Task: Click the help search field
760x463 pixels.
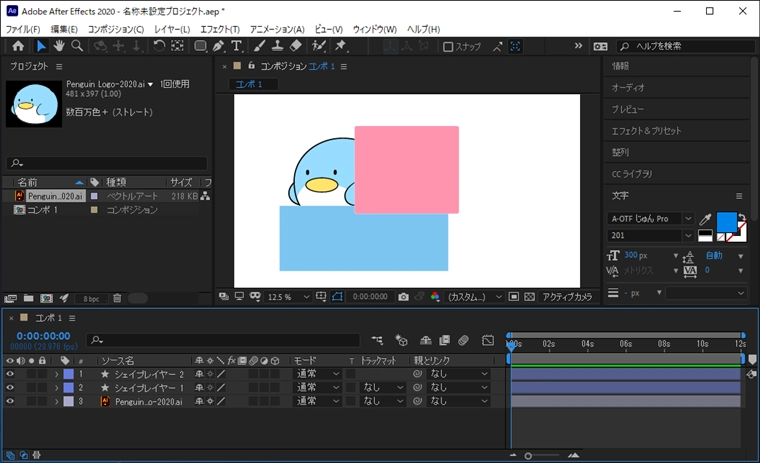Action: (x=686, y=47)
